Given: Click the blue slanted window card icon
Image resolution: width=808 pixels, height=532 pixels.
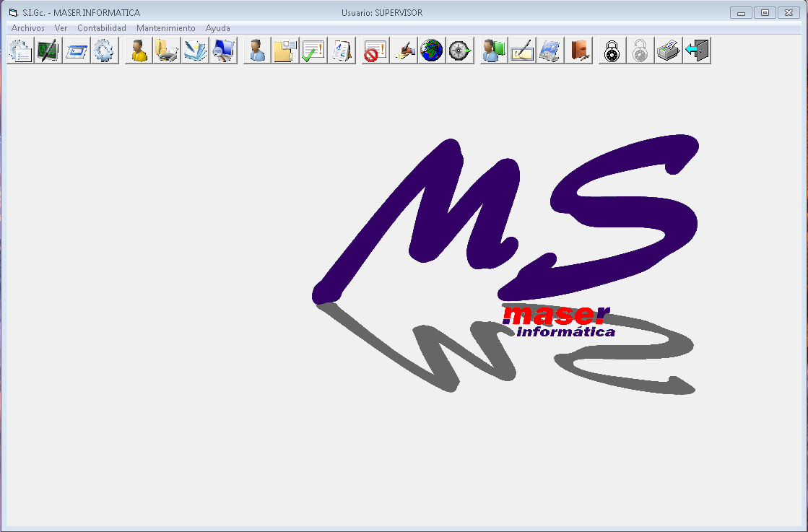Looking at the screenshot, I should [x=77, y=51].
